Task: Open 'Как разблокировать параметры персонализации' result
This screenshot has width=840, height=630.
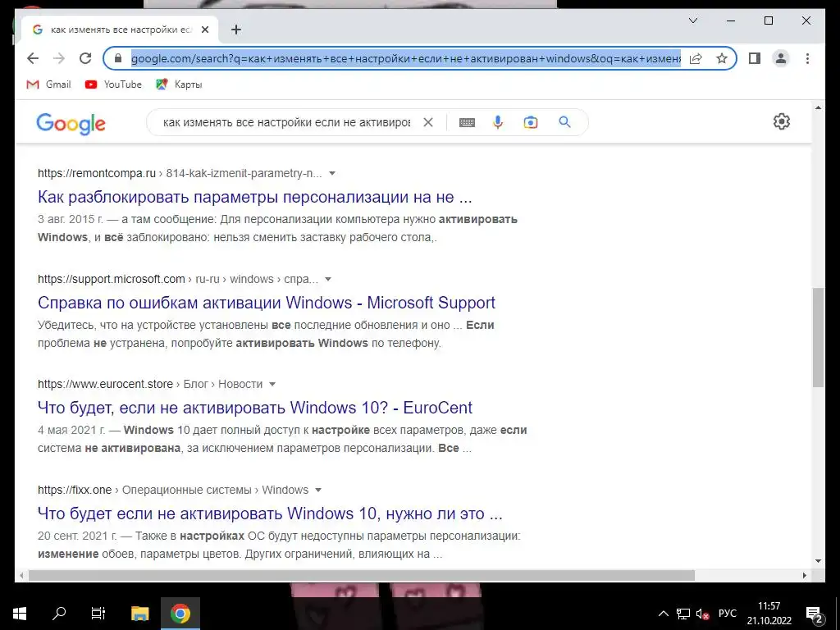Action: [255, 197]
